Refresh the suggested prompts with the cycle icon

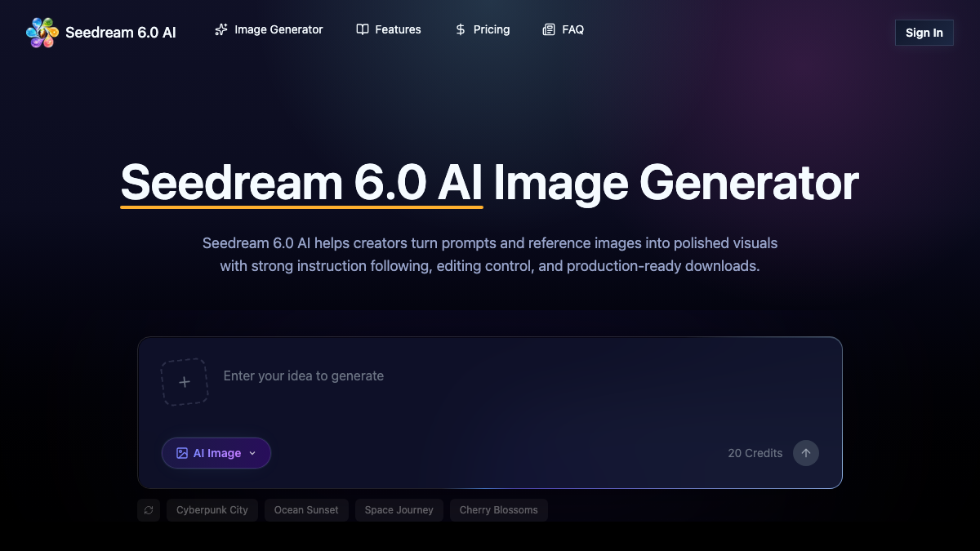click(149, 510)
